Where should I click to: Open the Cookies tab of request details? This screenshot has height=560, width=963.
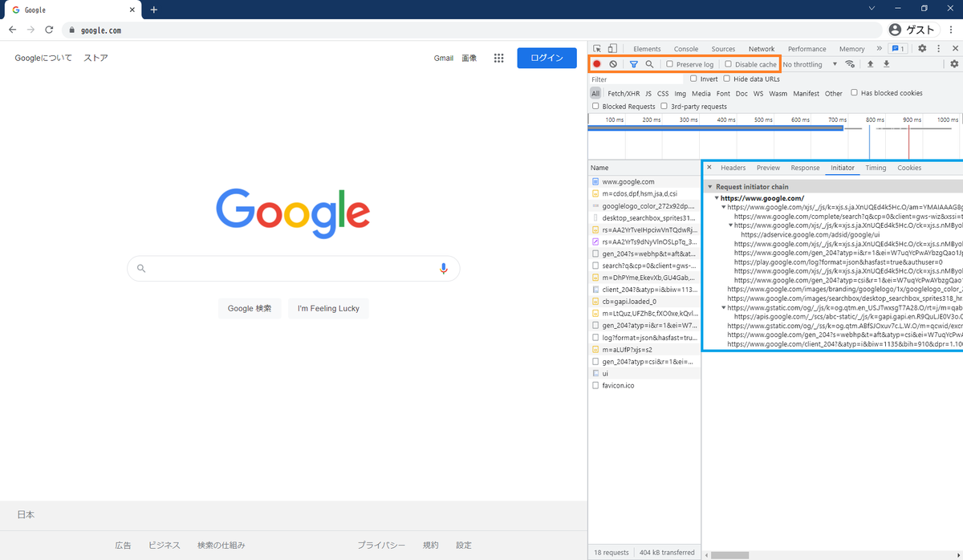click(x=909, y=168)
